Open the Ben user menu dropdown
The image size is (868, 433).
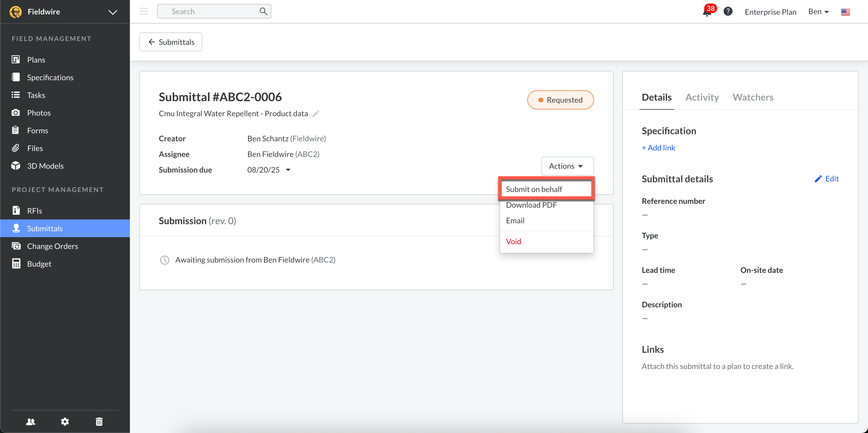click(818, 12)
